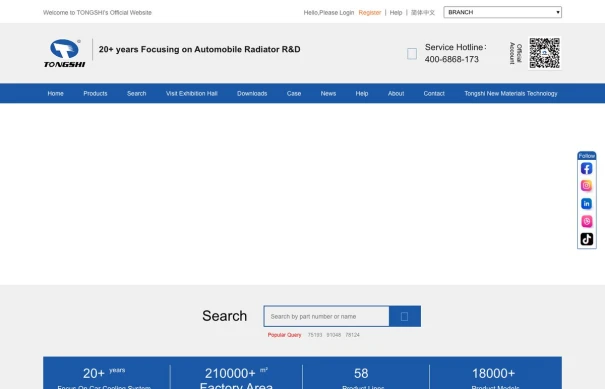Image resolution: width=605 pixels, height=389 pixels.
Task: Select popular query 91046
Action: point(334,335)
